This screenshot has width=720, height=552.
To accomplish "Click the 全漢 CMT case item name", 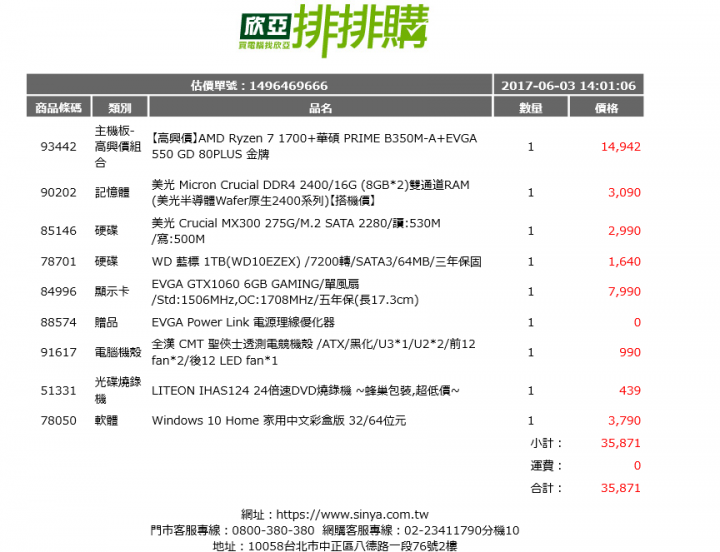I will click(314, 352).
